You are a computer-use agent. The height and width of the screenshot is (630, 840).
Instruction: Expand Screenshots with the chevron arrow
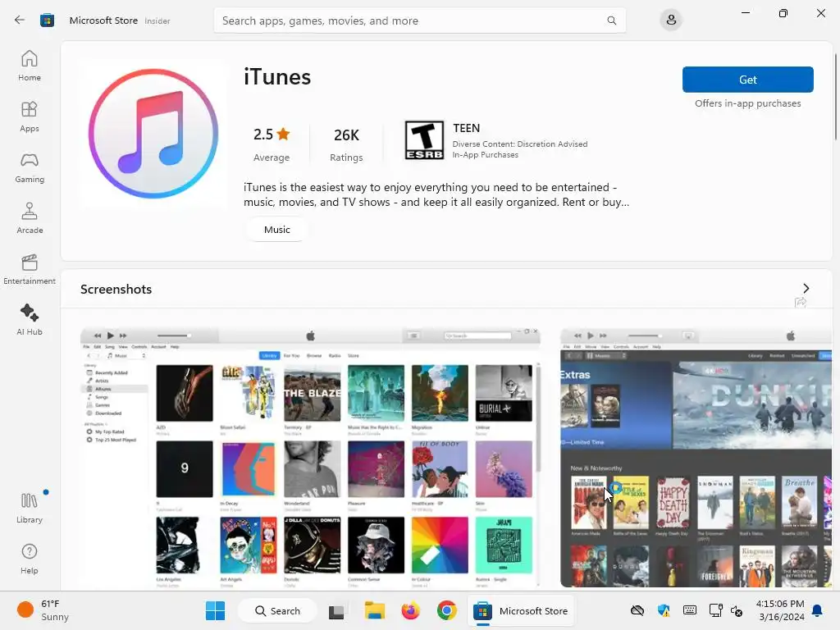806,289
